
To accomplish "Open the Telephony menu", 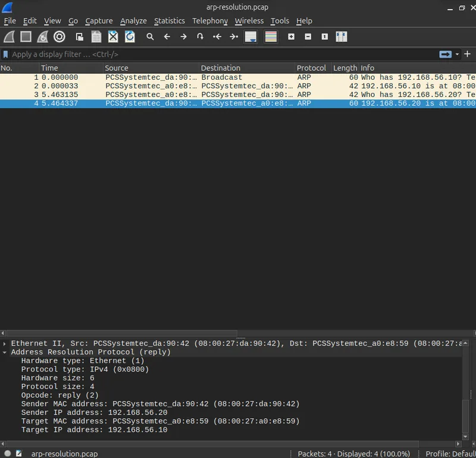I will (x=210, y=21).
